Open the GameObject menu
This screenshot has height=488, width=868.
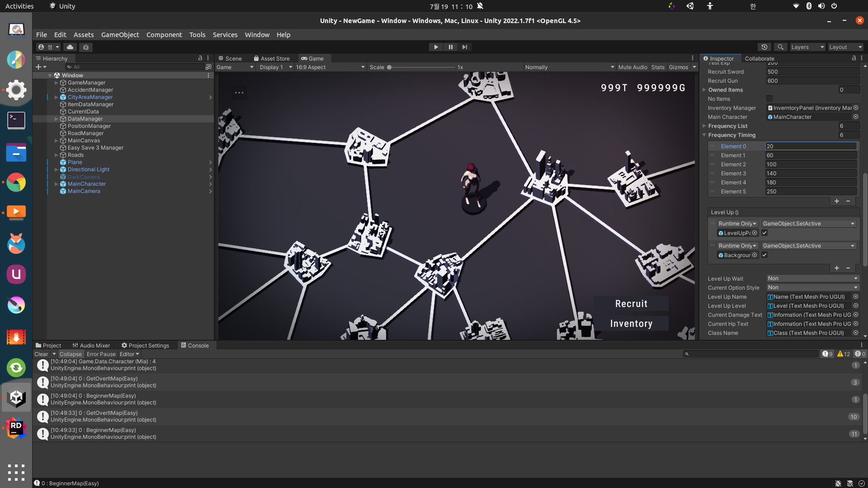[x=120, y=35]
